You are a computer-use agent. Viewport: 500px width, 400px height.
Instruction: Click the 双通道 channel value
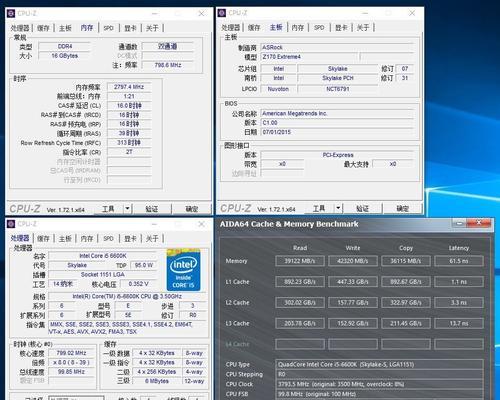click(x=168, y=46)
